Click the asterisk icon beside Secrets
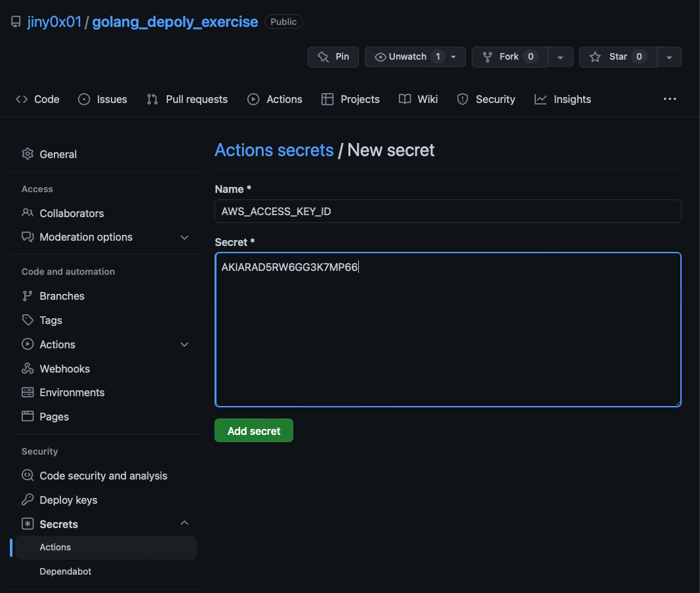The image size is (700, 593). click(x=28, y=523)
